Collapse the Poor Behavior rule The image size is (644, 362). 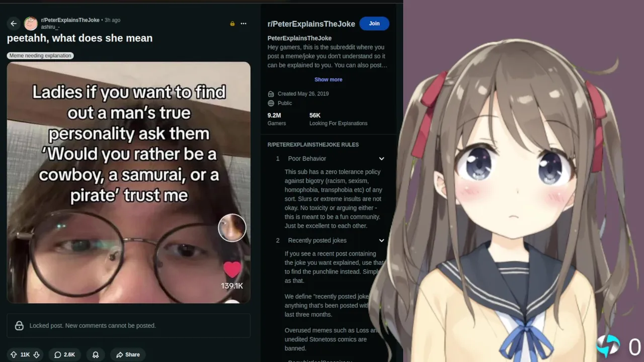click(x=381, y=158)
